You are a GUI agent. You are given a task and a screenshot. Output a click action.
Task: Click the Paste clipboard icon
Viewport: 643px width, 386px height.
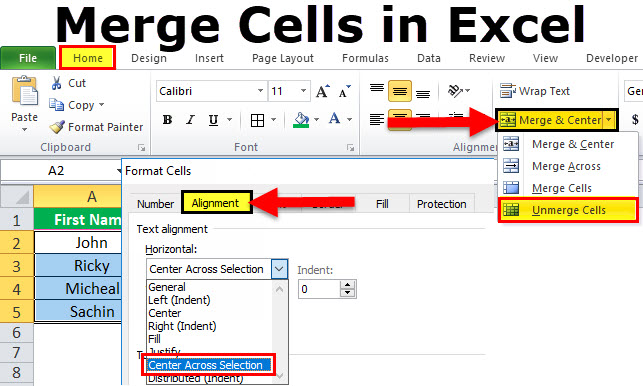(25, 91)
